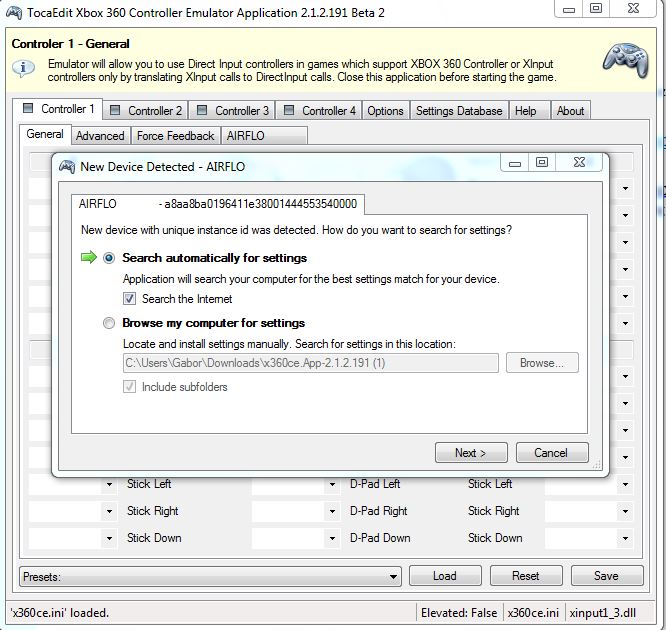Click the blue info icon in header

(x=23, y=68)
